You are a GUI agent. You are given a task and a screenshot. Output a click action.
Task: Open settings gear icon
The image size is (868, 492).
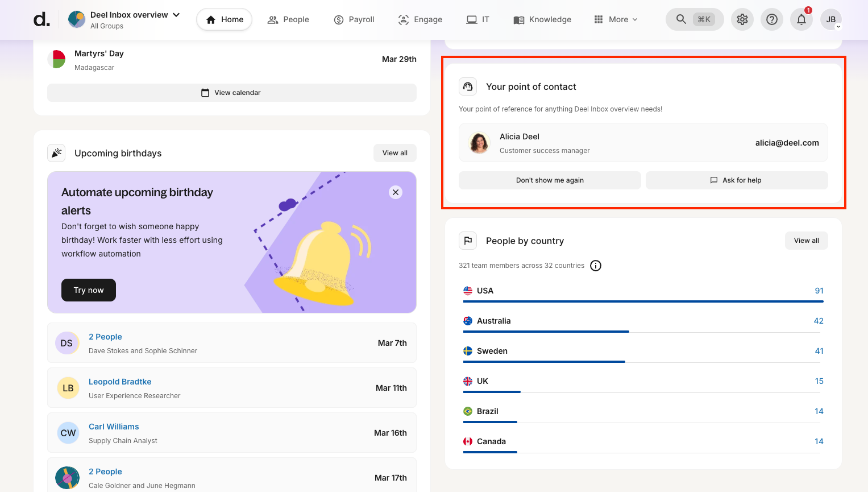coord(742,19)
